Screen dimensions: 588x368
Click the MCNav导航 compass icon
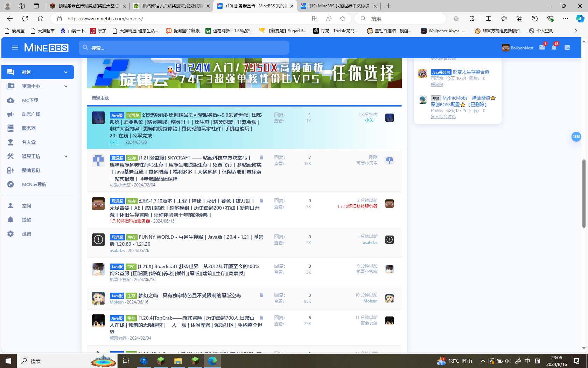point(10,184)
